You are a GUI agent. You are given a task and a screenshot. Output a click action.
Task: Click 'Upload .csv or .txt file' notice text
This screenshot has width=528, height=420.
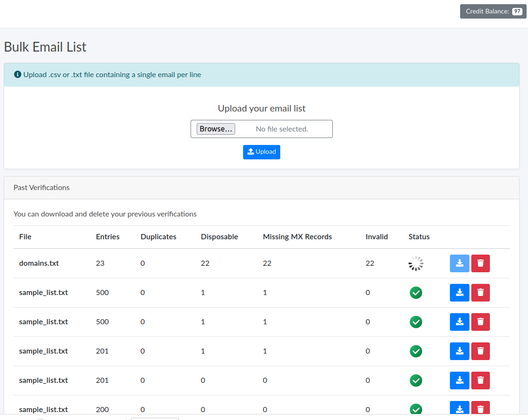pos(112,75)
